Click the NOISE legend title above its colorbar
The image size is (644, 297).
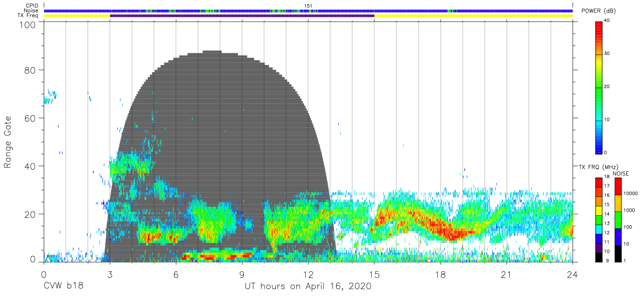[620, 173]
